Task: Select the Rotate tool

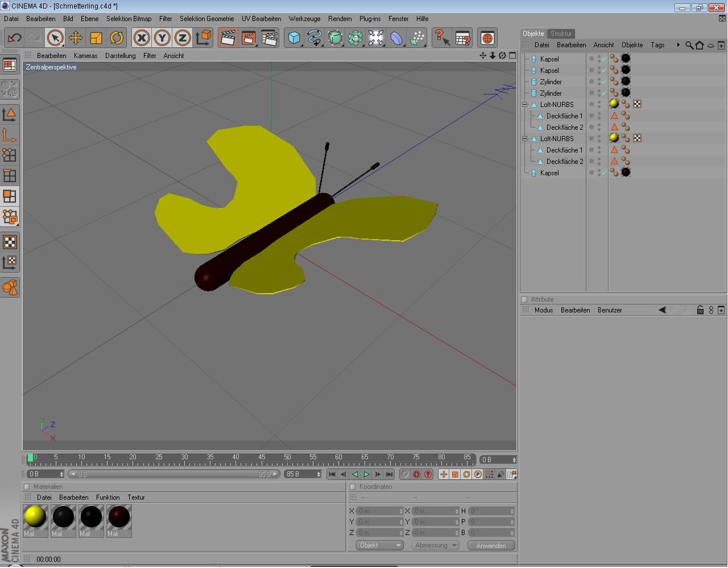Action: 117,38
